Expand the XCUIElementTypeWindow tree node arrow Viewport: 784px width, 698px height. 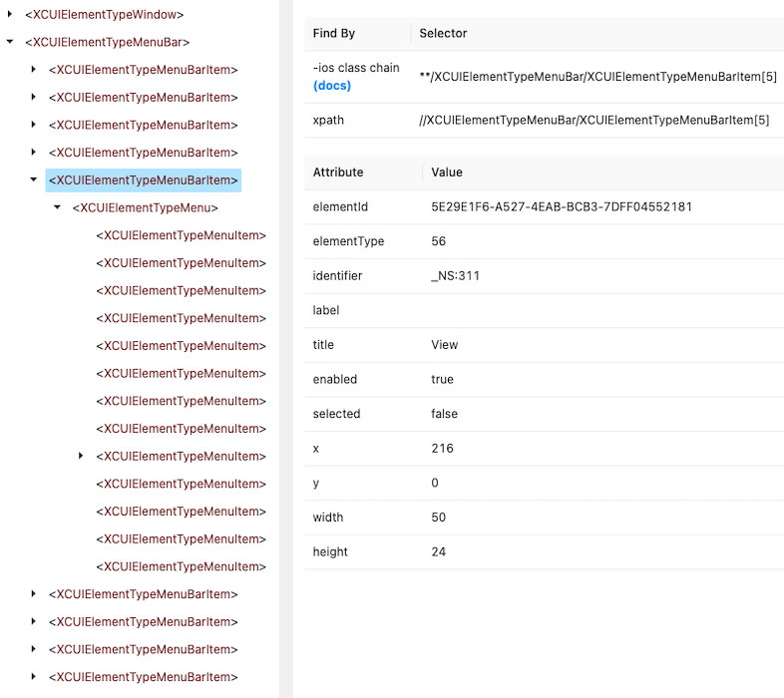10,15
